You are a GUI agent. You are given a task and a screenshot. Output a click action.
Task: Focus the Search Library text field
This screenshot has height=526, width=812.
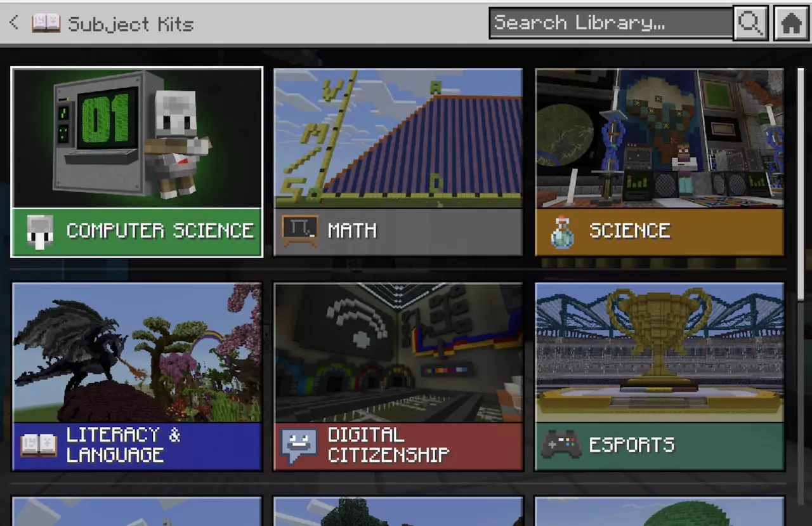point(612,23)
